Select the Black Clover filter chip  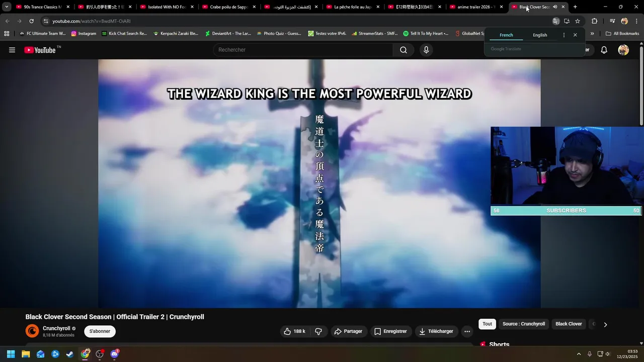point(569,324)
